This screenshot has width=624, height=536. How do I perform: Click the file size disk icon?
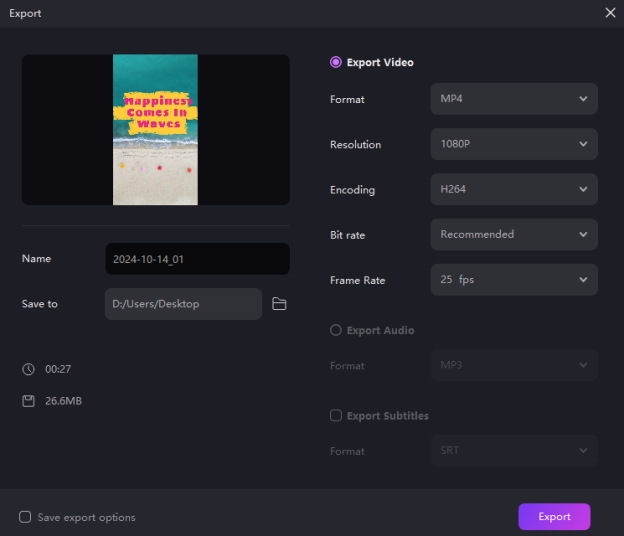tap(28, 401)
